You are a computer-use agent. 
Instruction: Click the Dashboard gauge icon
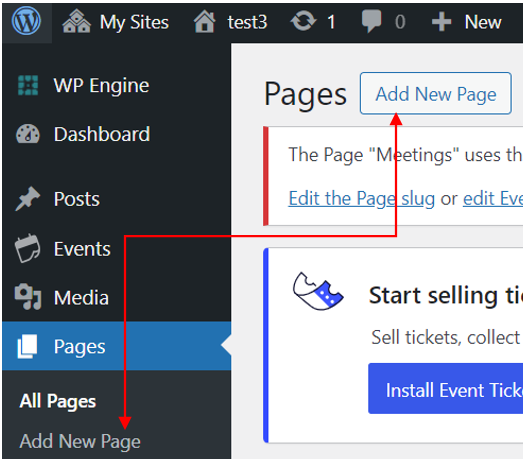(28, 134)
